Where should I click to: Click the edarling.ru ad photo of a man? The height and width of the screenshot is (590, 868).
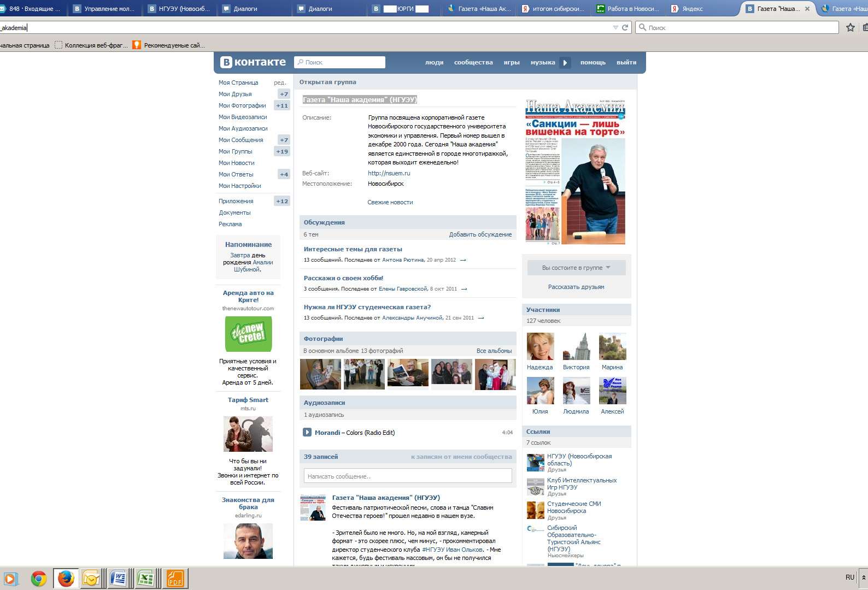(248, 541)
